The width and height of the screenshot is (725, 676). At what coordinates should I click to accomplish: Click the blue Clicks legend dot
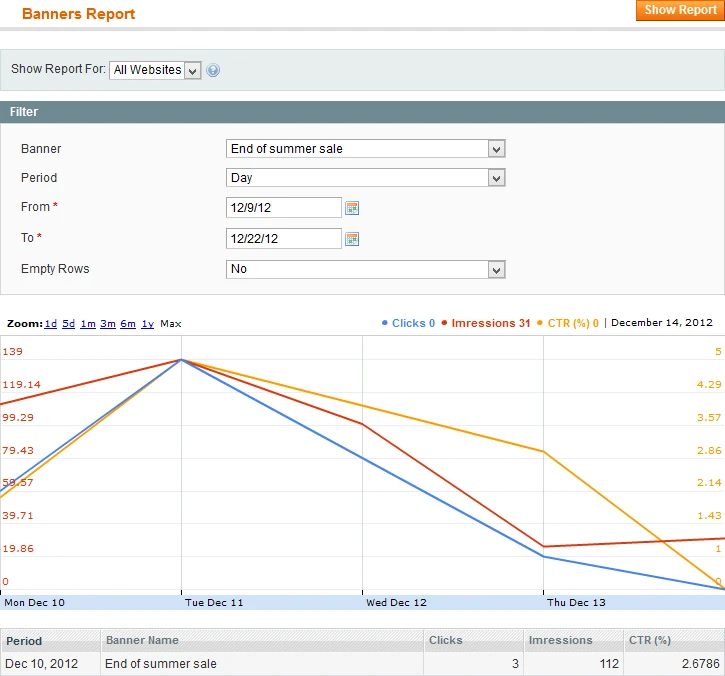[385, 323]
